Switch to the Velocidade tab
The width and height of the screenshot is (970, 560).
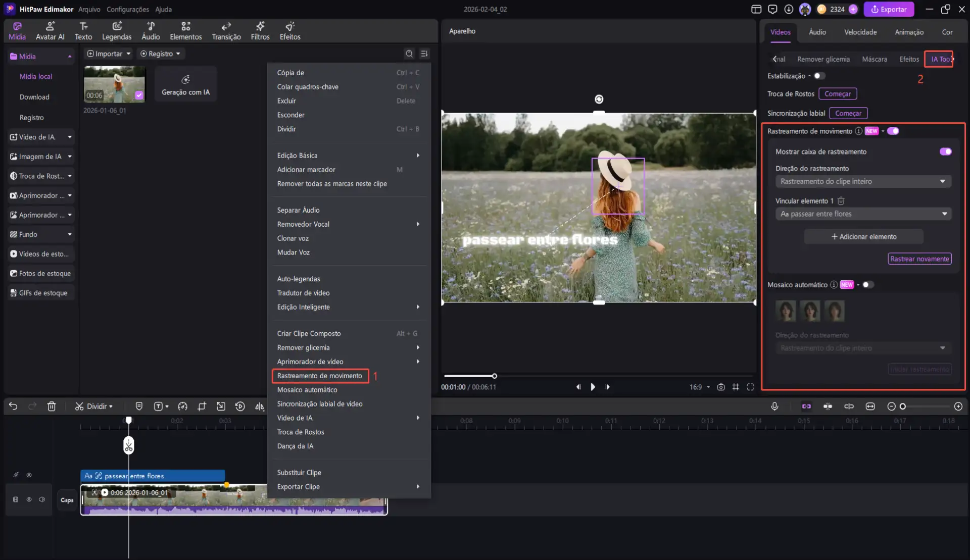pos(861,32)
